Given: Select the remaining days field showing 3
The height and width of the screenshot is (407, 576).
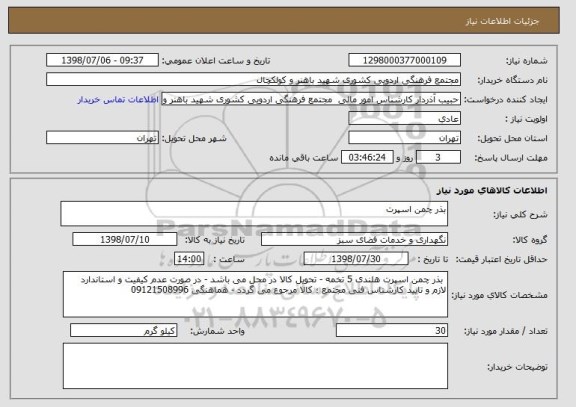Looking at the screenshot, I should pyautogui.click(x=438, y=158).
